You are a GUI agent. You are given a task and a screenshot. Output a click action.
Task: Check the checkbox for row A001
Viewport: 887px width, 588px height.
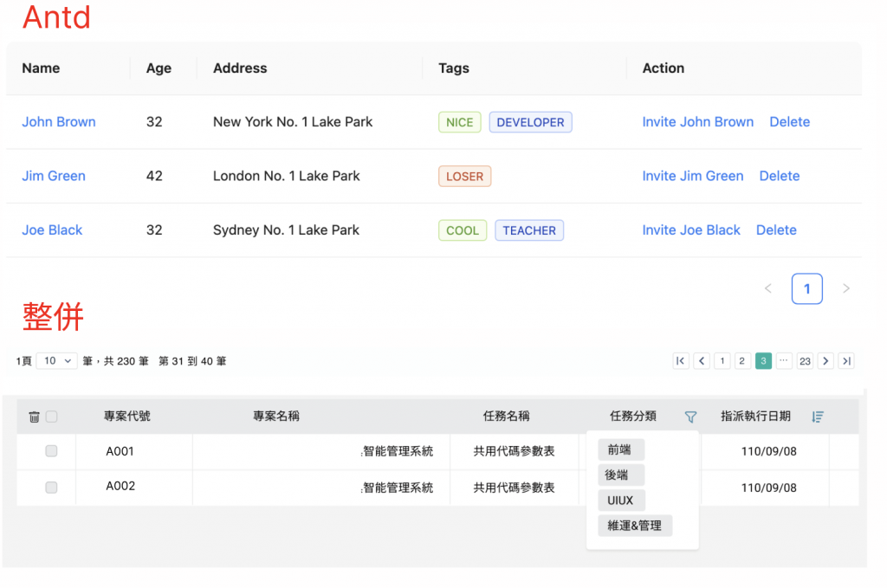click(51, 451)
